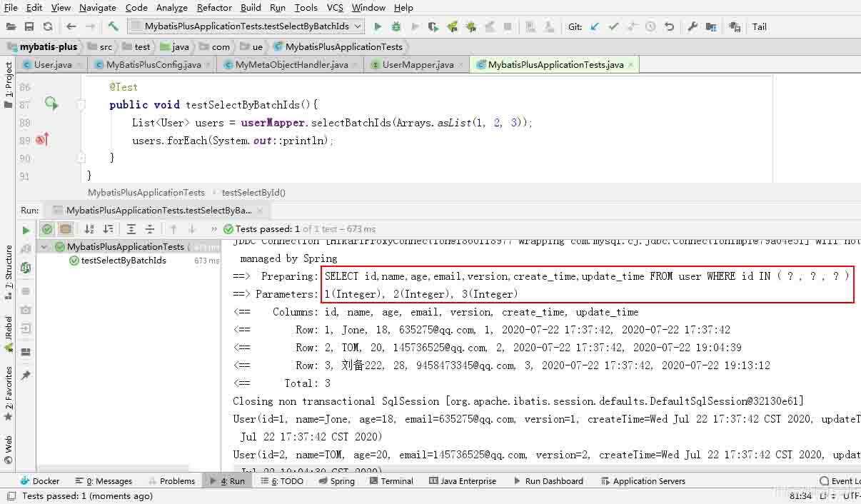Image resolution: width=861 pixels, height=504 pixels.
Task: Open the Run Dashboard tool window
Action: tap(548, 481)
